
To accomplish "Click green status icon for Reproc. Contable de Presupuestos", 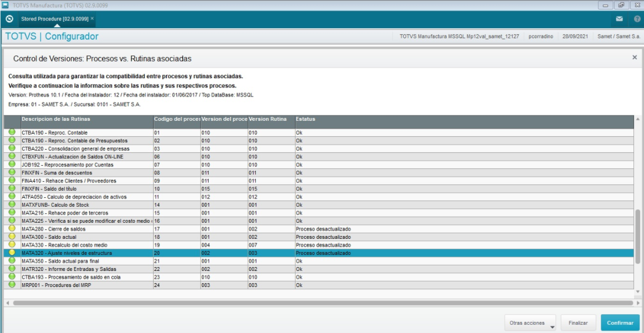I will point(12,140).
